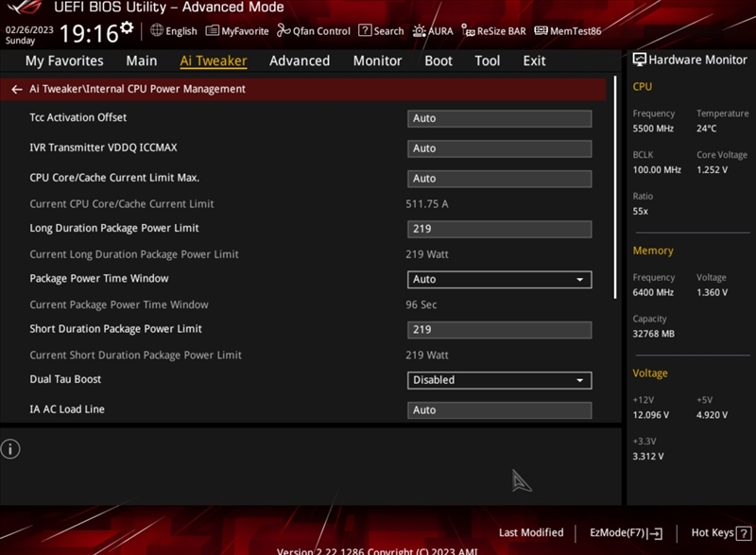756x555 pixels.
Task: Open the clock settings gear icon
Action: tap(127, 27)
